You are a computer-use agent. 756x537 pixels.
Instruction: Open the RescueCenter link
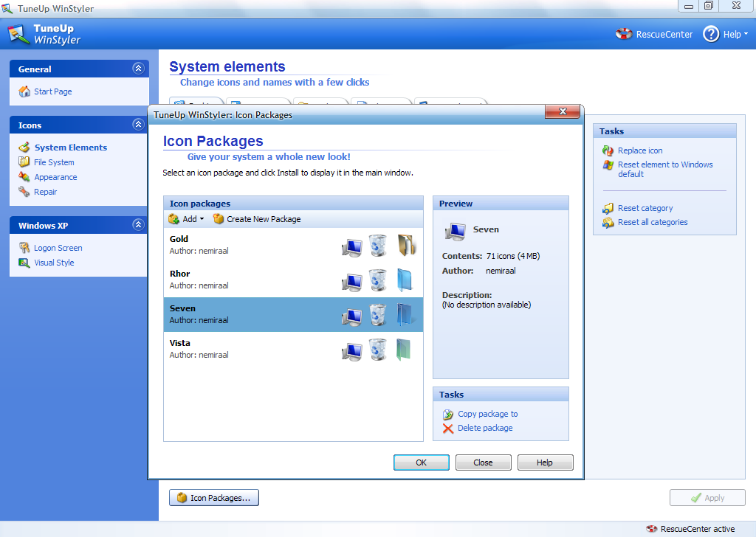tap(664, 34)
